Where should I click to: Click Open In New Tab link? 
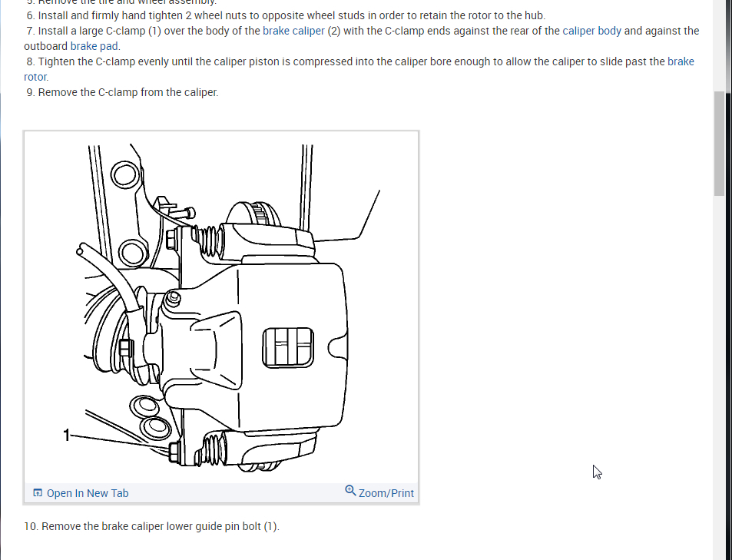[88, 493]
